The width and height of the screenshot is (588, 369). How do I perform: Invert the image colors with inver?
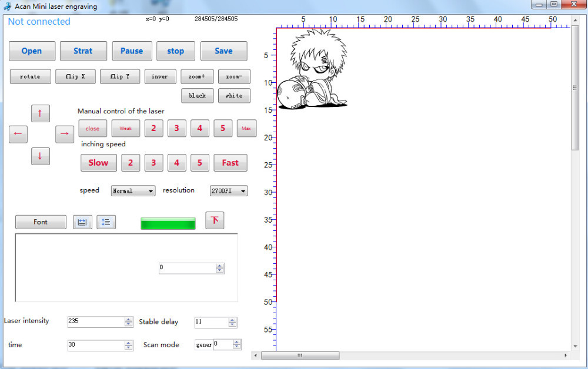160,76
